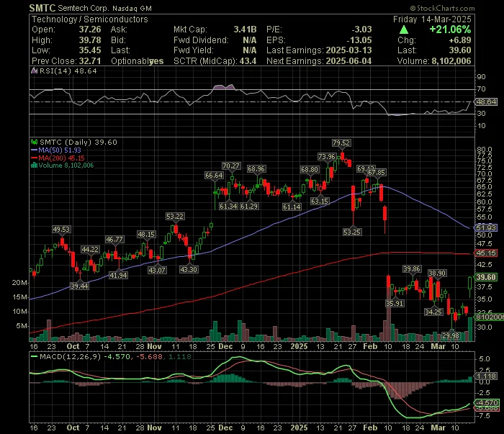Click the MA(50) legend line
The image size is (504, 434).
click(x=35, y=150)
